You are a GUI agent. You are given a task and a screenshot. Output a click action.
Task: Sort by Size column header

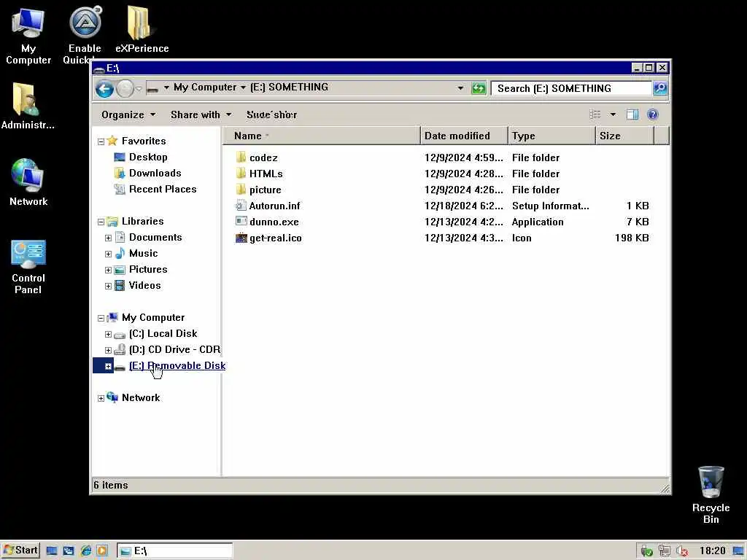(x=624, y=136)
